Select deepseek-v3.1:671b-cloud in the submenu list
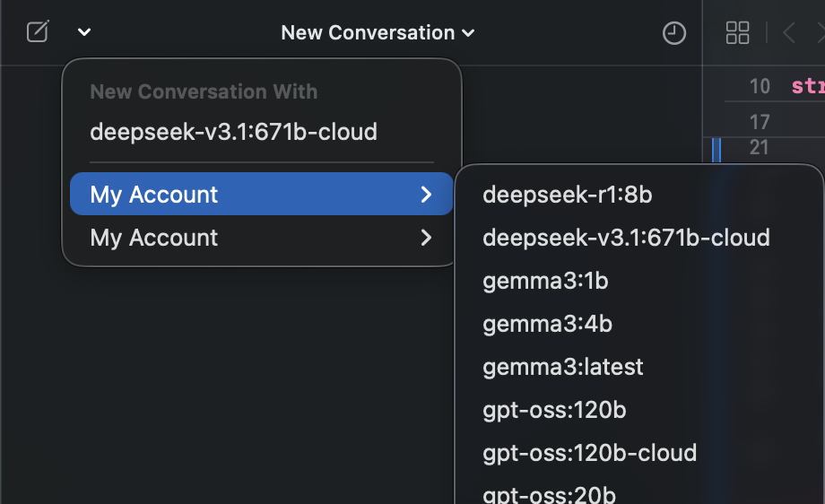 (x=626, y=238)
